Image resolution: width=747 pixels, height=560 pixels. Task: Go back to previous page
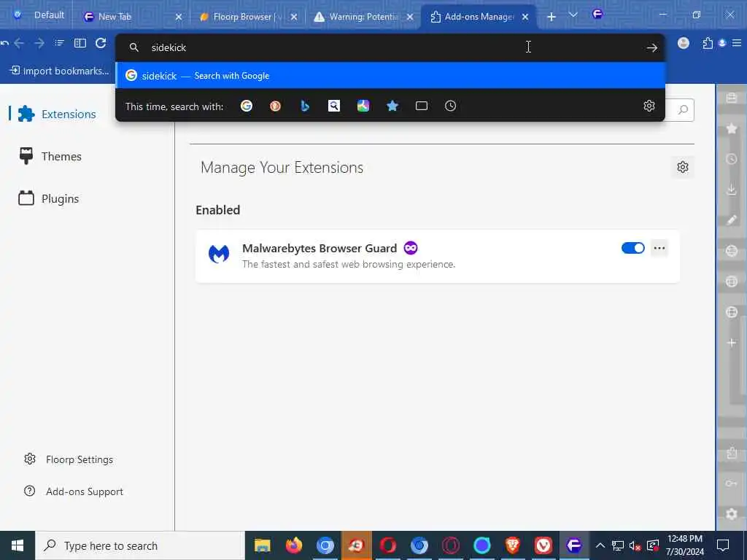pos(20,43)
